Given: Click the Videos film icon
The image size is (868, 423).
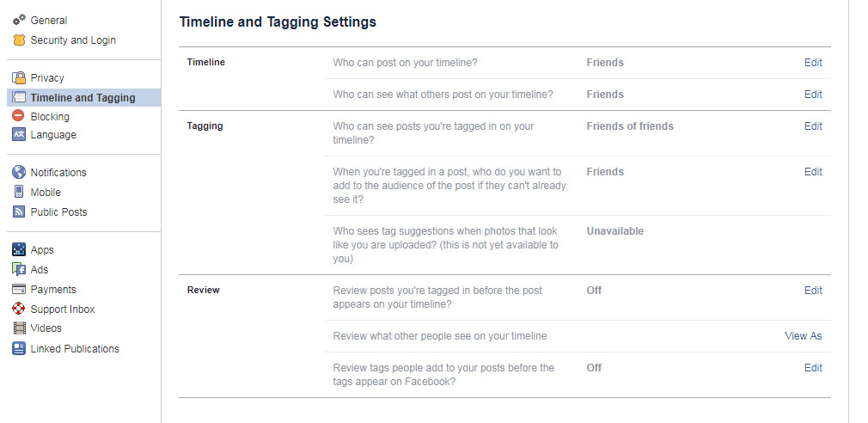Looking at the screenshot, I should pos(19,328).
